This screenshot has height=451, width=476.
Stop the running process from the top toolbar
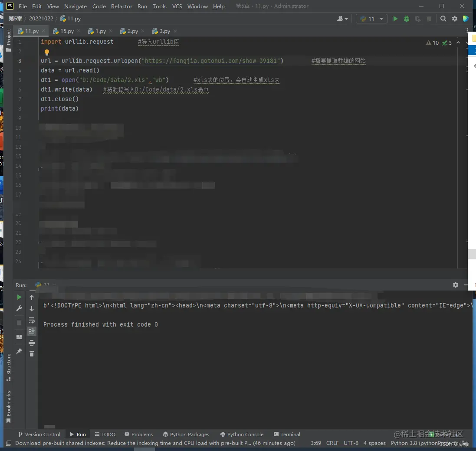pos(429,19)
